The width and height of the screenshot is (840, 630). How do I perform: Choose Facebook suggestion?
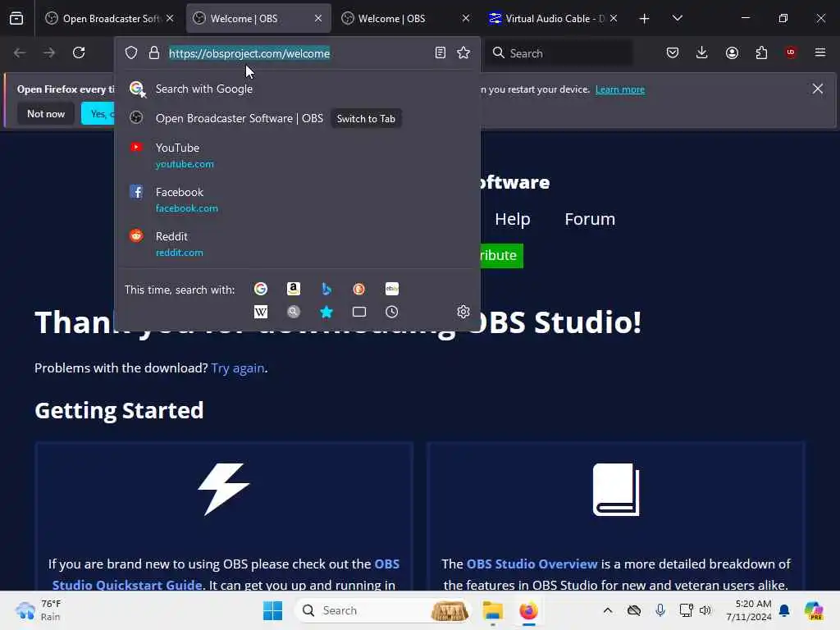297,200
